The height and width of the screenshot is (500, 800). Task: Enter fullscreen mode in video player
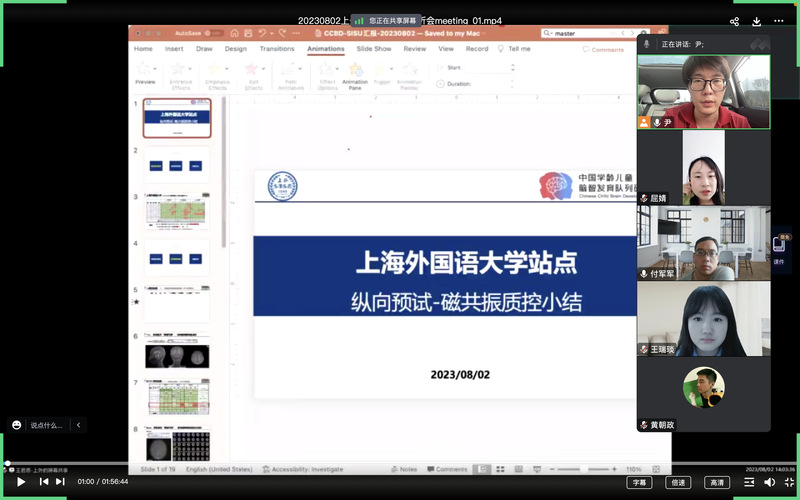pyautogui.click(x=789, y=481)
